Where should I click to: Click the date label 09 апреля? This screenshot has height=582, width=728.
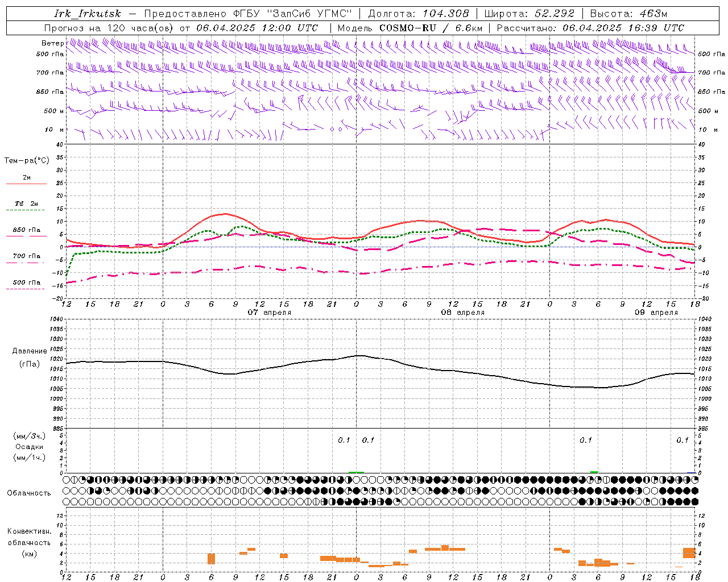click(x=656, y=313)
